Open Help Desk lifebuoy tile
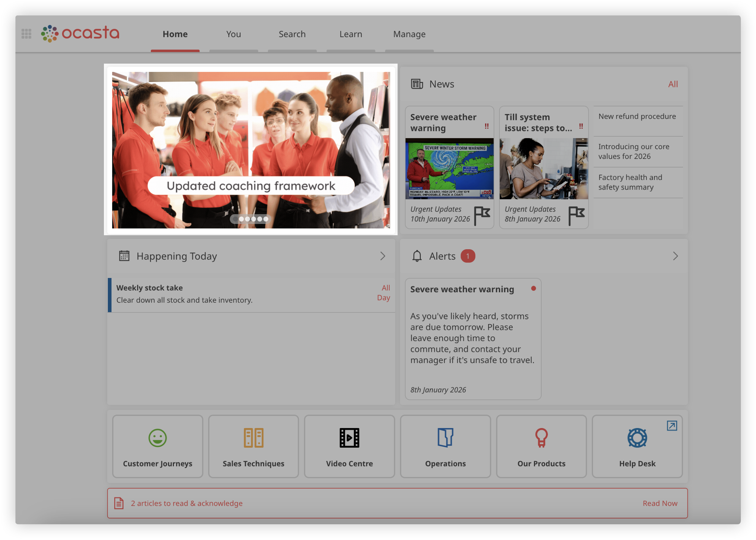The image size is (756, 540). (637, 446)
